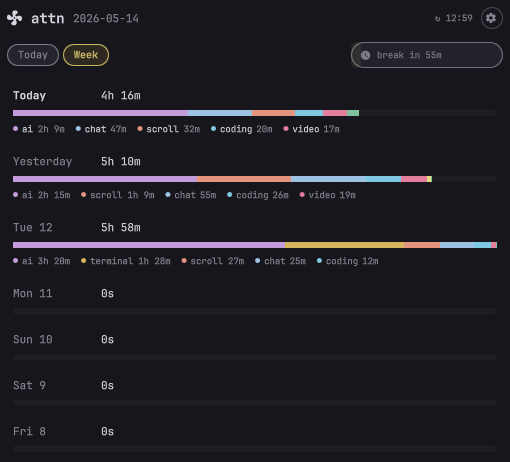510x462 pixels.
Task: Click yellow terminal segment in Tue 12 bar
Action: tap(345, 245)
